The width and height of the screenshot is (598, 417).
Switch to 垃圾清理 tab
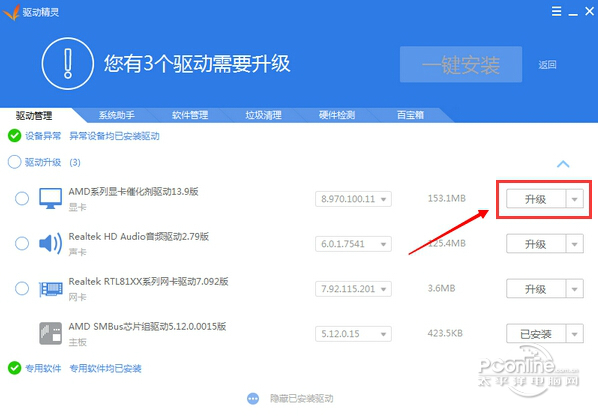tap(264, 115)
